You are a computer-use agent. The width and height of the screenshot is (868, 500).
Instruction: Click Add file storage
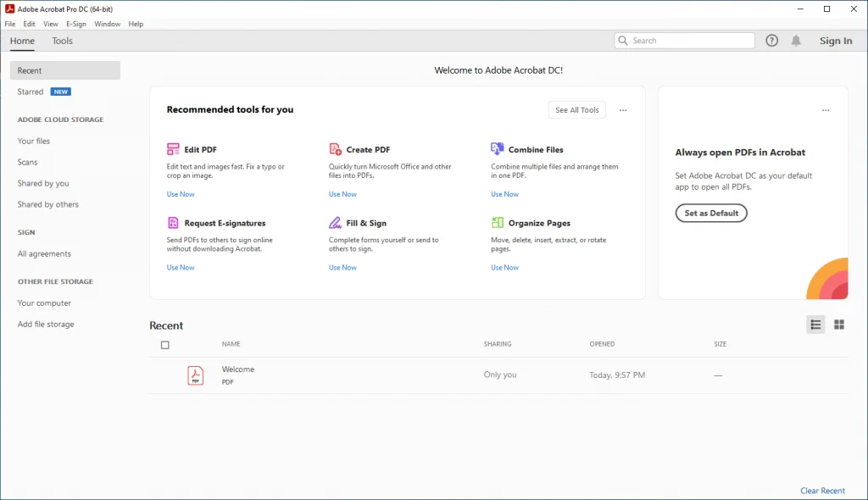point(46,324)
